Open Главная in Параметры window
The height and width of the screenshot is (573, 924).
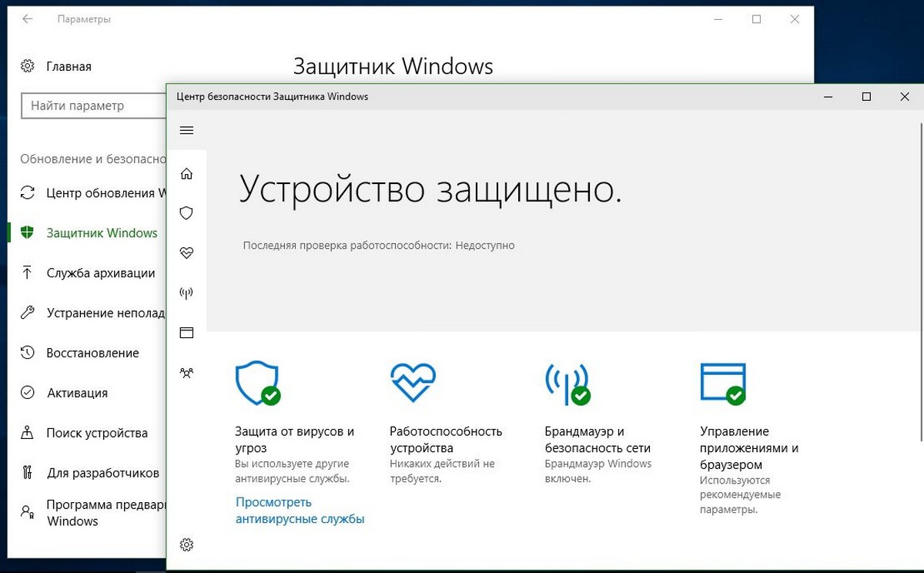click(x=69, y=66)
